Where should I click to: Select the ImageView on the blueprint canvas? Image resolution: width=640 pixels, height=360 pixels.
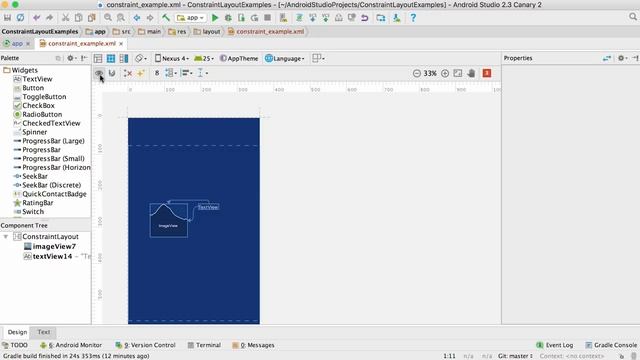click(169, 220)
